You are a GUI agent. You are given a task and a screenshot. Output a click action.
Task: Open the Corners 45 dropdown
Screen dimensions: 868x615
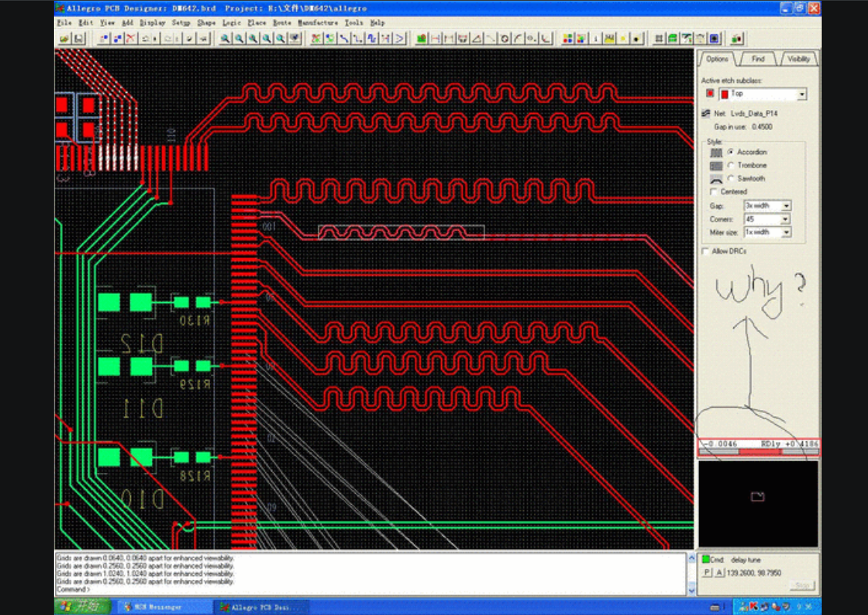pos(786,219)
